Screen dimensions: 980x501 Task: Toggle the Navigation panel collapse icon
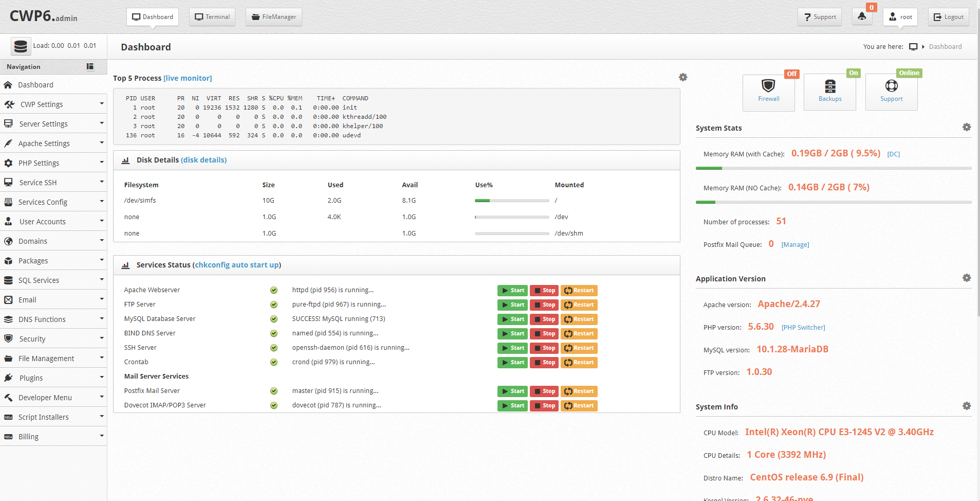tap(90, 66)
